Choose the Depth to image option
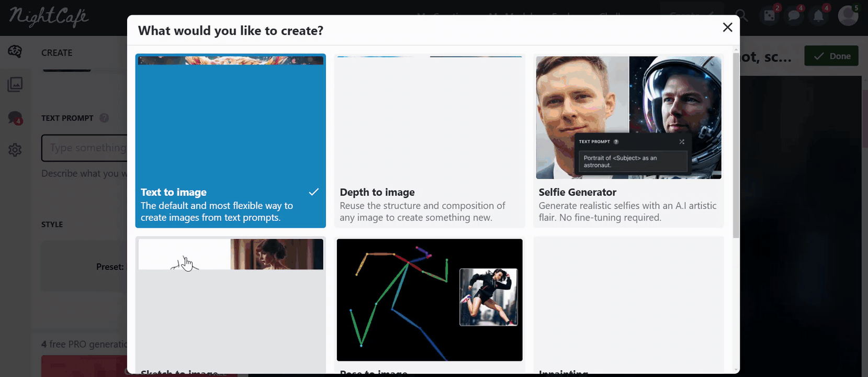Viewport: 868px width, 377px height. [x=429, y=141]
